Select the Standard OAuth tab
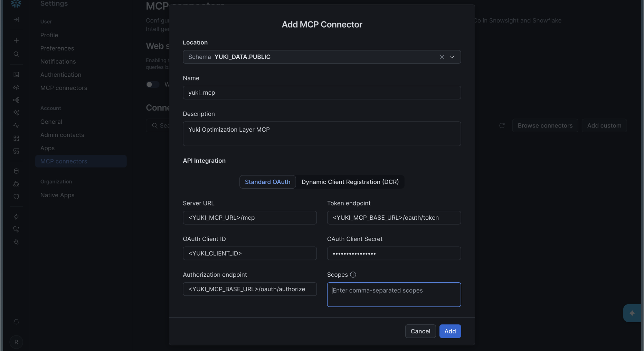 pyautogui.click(x=267, y=182)
